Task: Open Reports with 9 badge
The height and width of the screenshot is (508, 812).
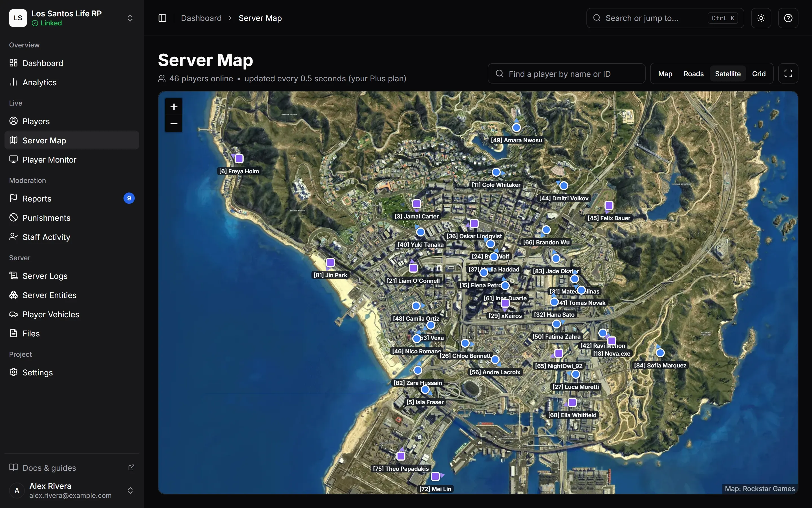Action: [x=72, y=199]
